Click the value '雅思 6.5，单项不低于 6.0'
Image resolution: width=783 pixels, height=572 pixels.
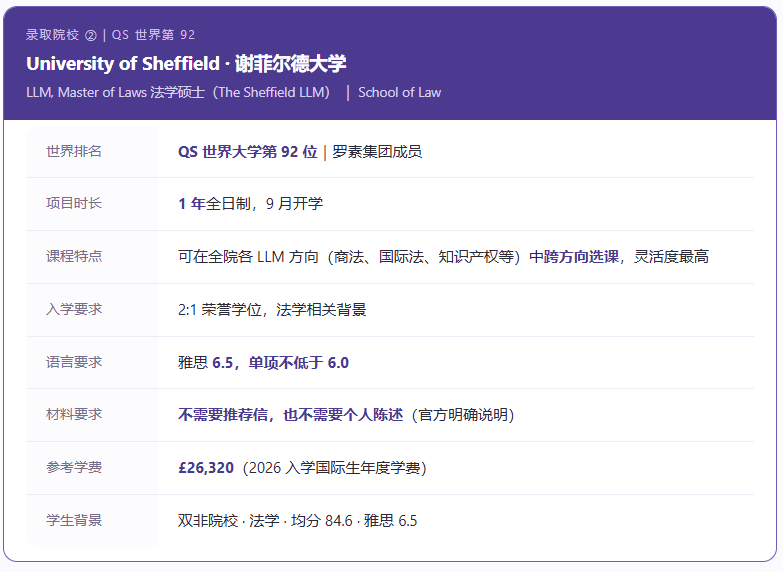(263, 362)
